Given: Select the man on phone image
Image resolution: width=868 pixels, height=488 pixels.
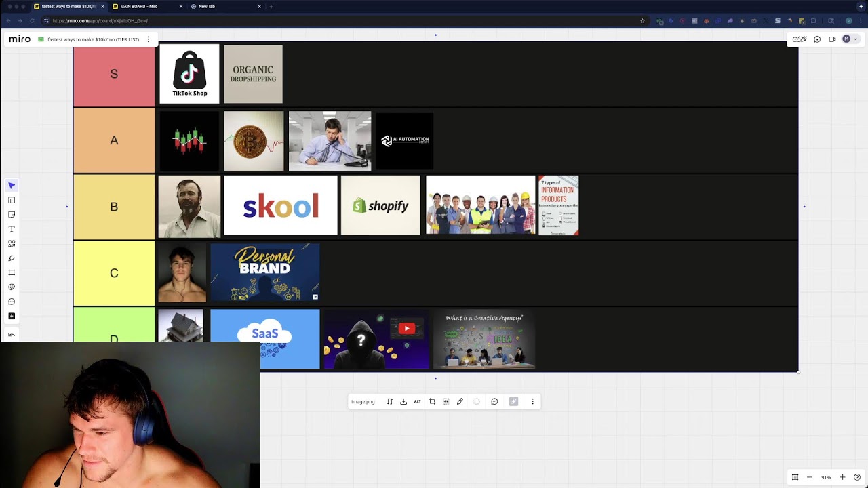Looking at the screenshot, I should pyautogui.click(x=330, y=140).
